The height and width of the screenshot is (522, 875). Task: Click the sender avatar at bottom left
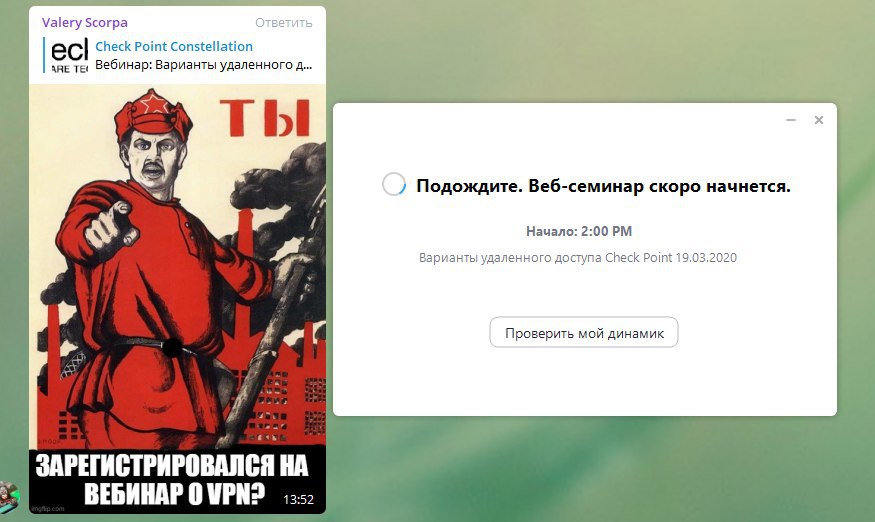point(9,497)
